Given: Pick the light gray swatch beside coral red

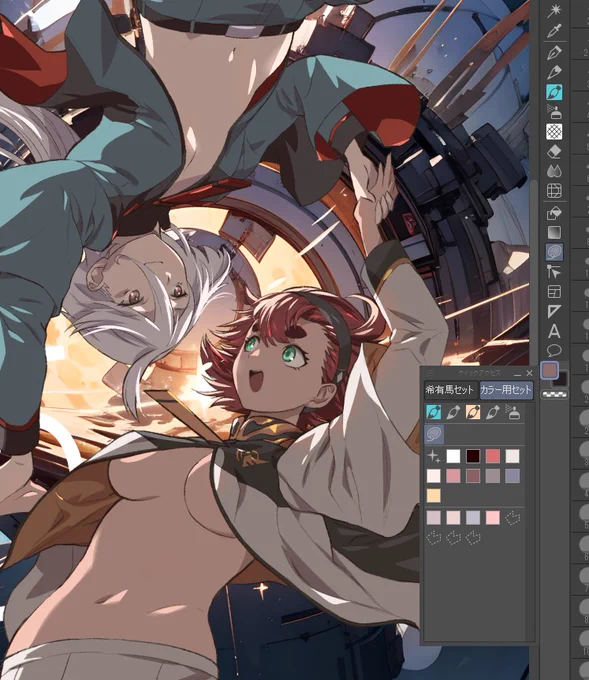Looking at the screenshot, I should point(512,456).
